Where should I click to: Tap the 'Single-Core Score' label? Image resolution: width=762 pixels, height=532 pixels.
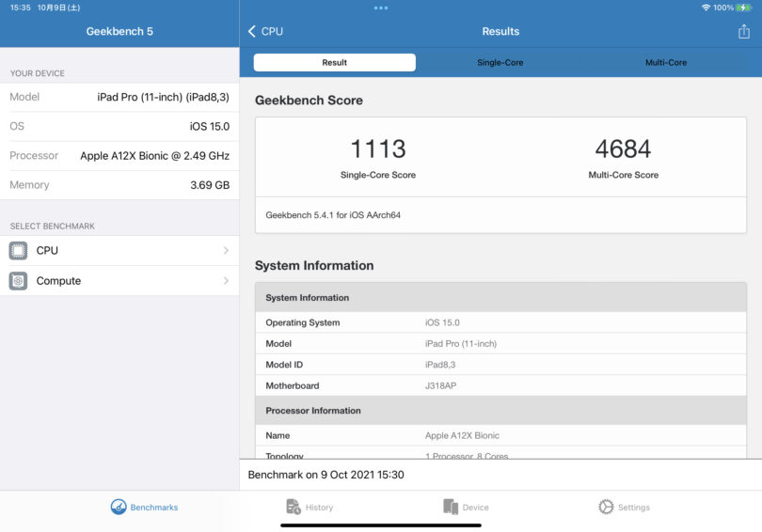point(377,175)
